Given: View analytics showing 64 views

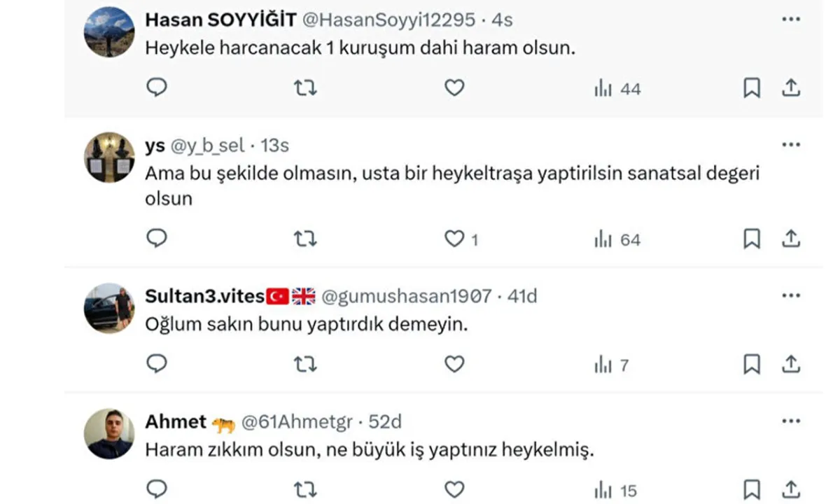Looking at the screenshot, I should click(x=617, y=240).
